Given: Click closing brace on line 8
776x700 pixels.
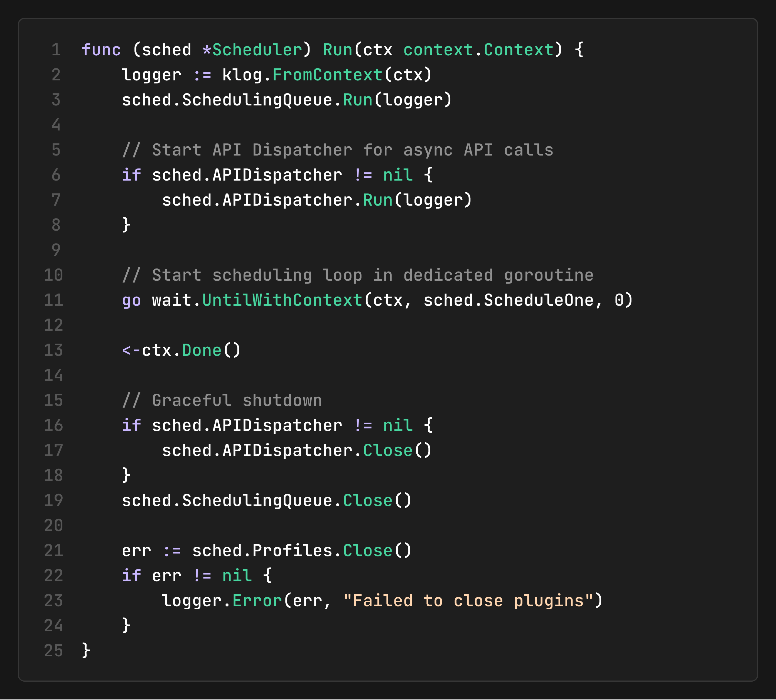Looking at the screenshot, I should (x=126, y=225).
